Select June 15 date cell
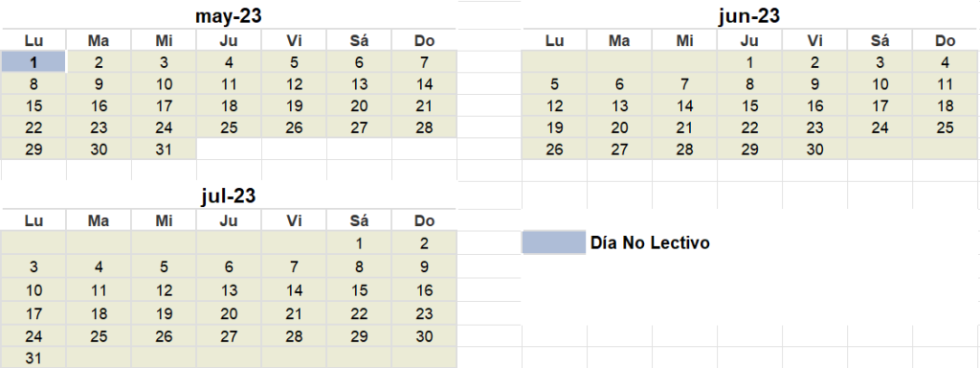The width and height of the screenshot is (980, 368). coord(749,105)
